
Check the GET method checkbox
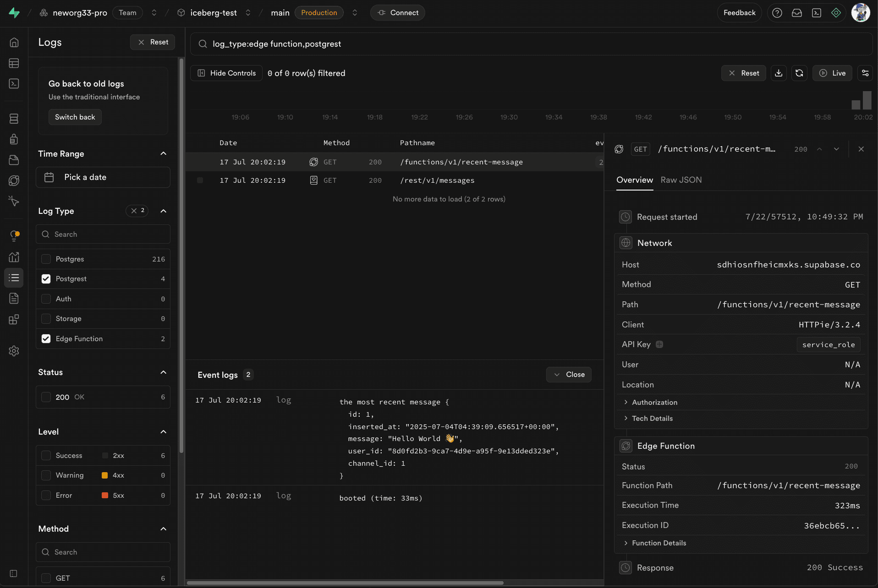(x=46, y=578)
